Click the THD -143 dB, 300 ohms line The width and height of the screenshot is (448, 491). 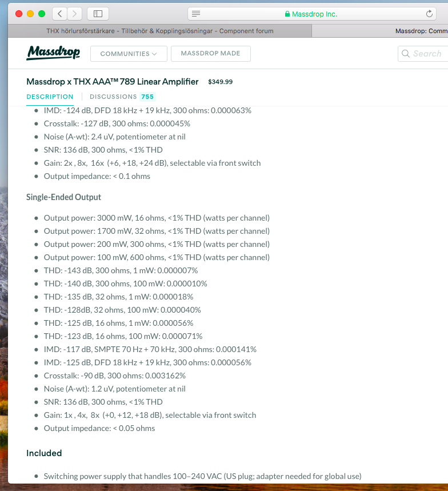click(121, 270)
